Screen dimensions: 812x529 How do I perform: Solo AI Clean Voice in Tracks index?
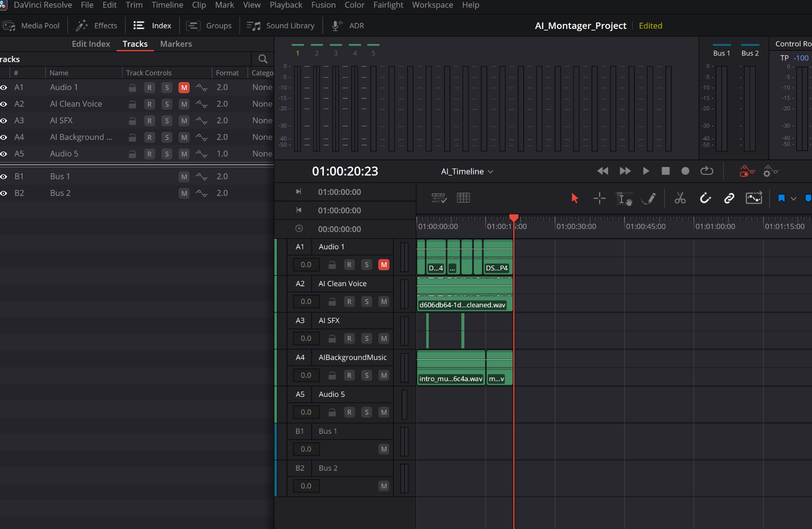[x=167, y=104]
